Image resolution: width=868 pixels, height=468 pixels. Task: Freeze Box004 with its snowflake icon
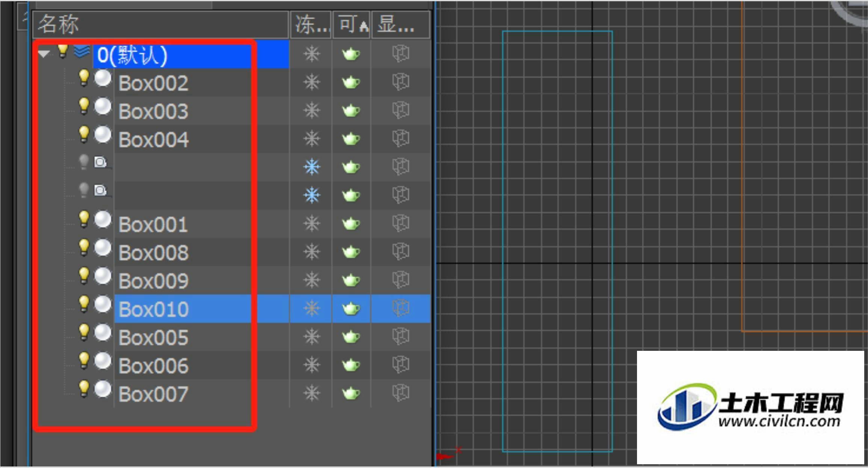[x=312, y=139]
